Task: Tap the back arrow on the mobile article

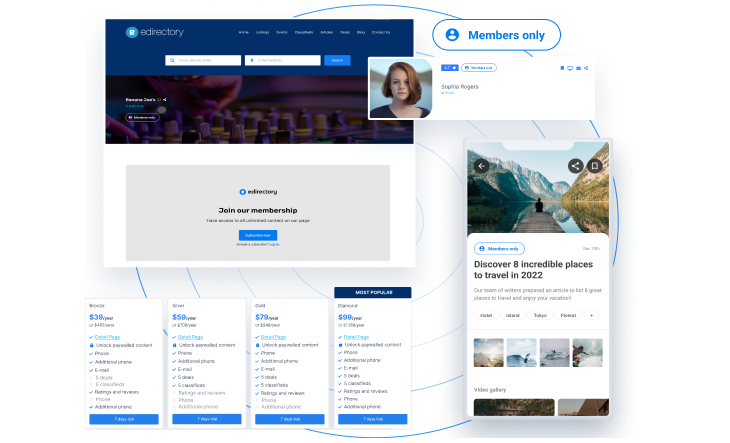Action: click(481, 165)
